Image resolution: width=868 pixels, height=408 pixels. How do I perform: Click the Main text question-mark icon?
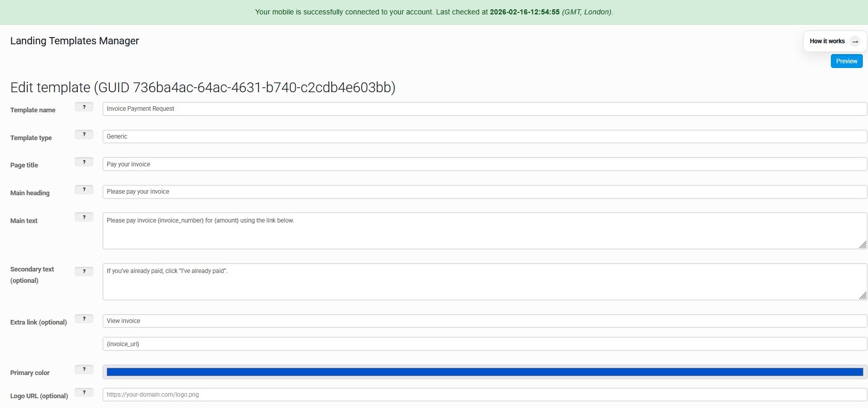84,217
